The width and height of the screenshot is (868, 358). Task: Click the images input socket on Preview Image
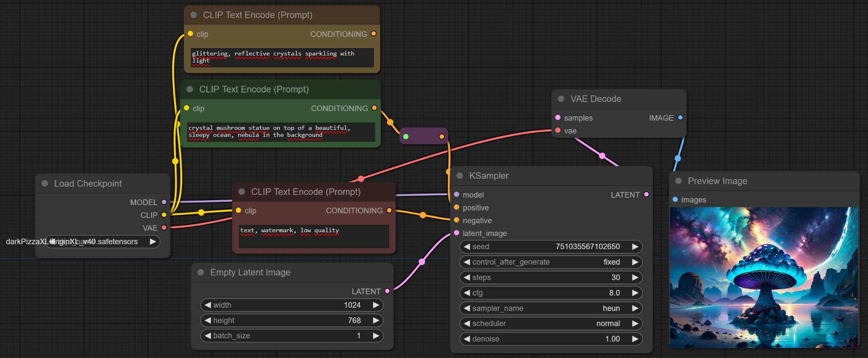675,199
